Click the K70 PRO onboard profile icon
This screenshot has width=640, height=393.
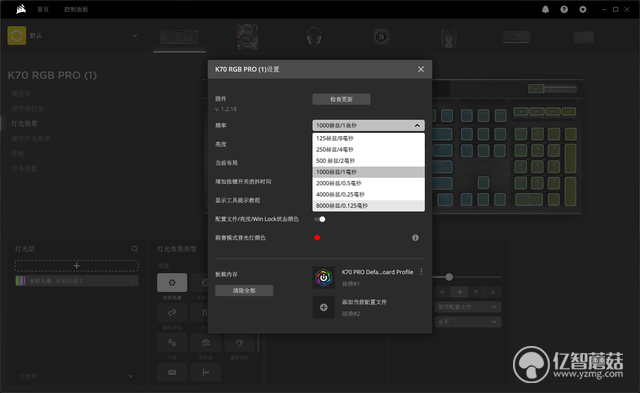point(323,278)
